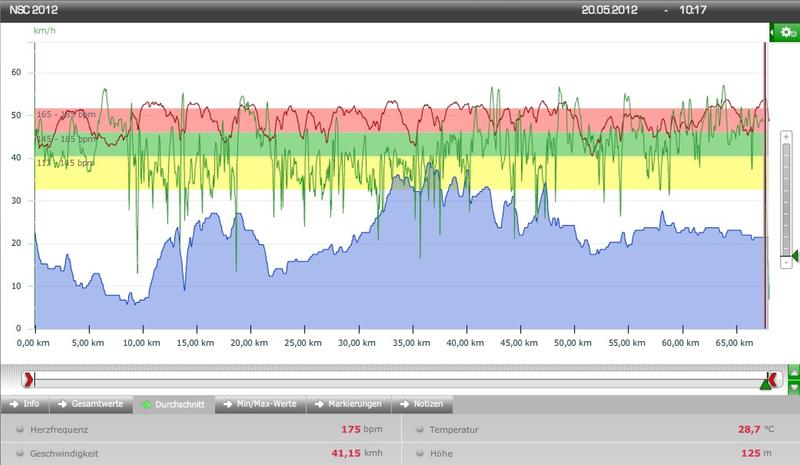Screen dimensions: 800x465
Task: Toggle the Höhe bullet indicator
Action: click(419, 453)
